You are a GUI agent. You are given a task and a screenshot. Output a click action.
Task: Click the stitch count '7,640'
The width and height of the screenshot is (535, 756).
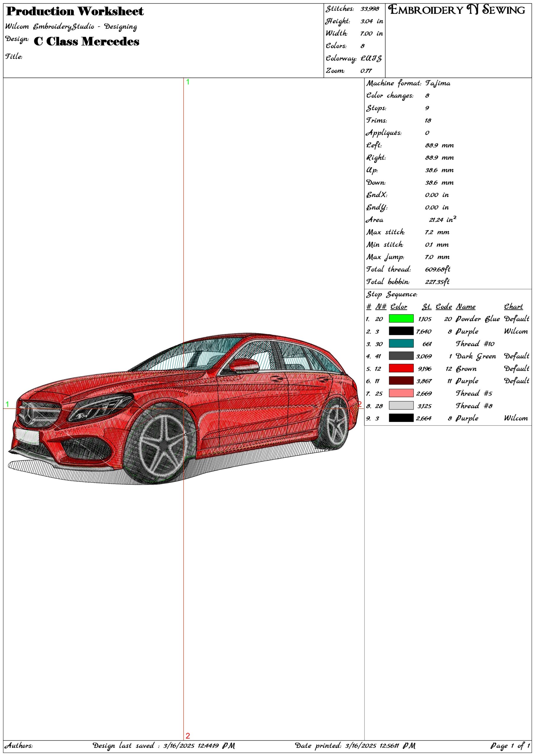coord(424,332)
